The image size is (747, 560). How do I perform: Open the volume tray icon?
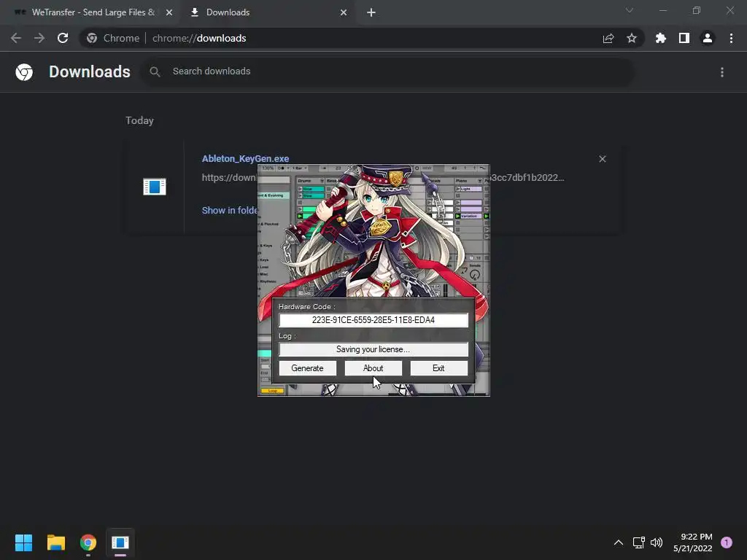(x=657, y=542)
